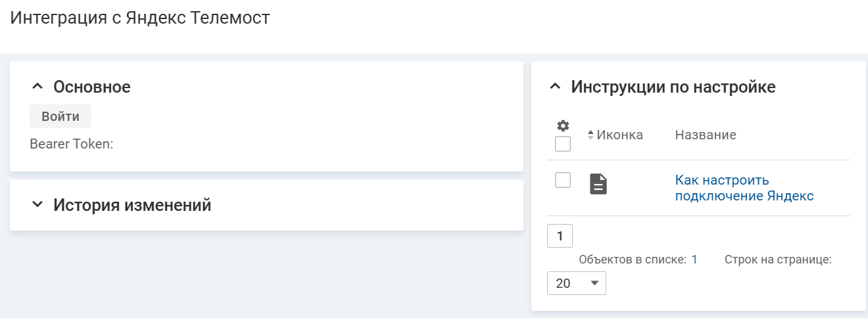This screenshot has height=318, width=868.
Task: Expand the История изменений chevron
Action: (37, 205)
